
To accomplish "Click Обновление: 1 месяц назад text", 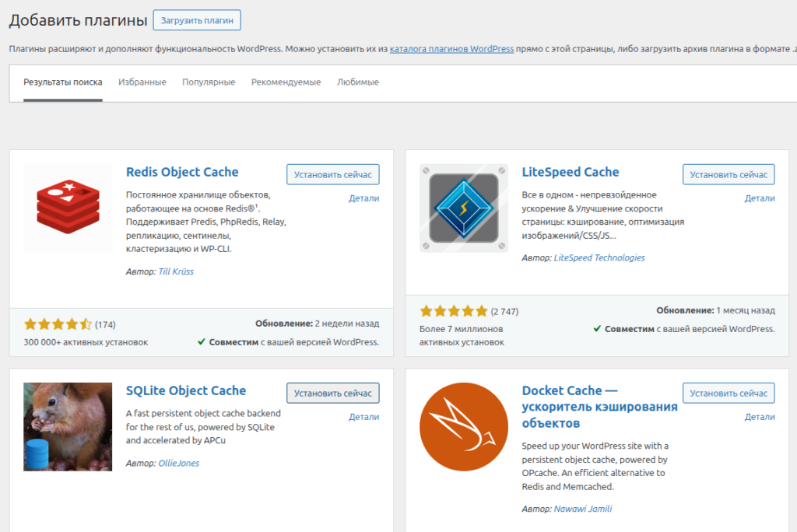I will pos(716,310).
